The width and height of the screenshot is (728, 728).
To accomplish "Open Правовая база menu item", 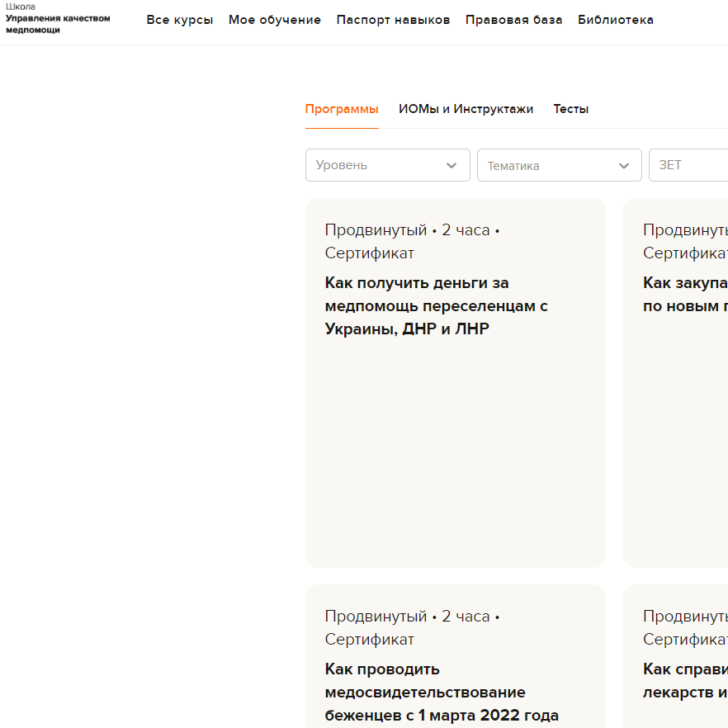I will pos(513,20).
